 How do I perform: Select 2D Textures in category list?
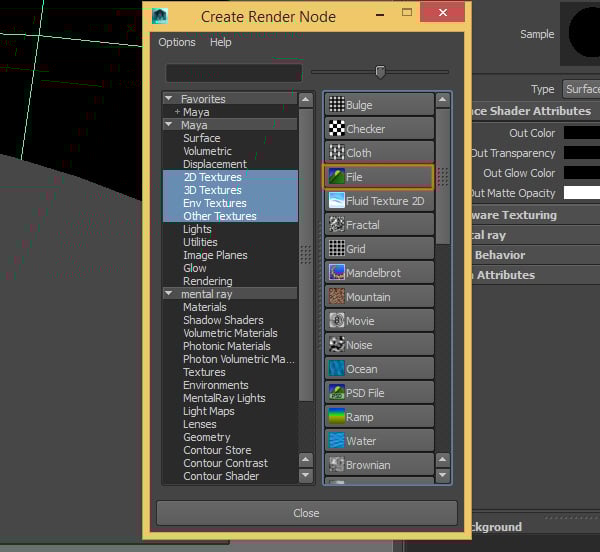(x=212, y=177)
